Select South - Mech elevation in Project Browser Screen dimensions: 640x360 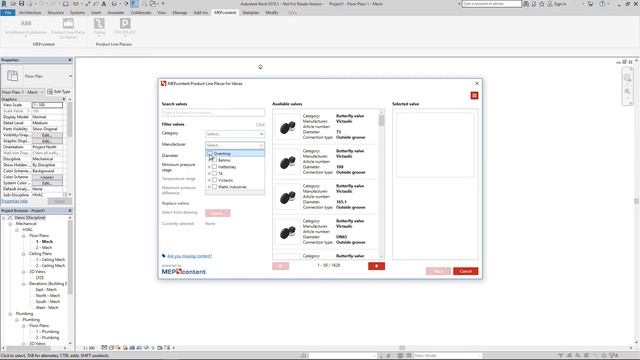click(48, 302)
